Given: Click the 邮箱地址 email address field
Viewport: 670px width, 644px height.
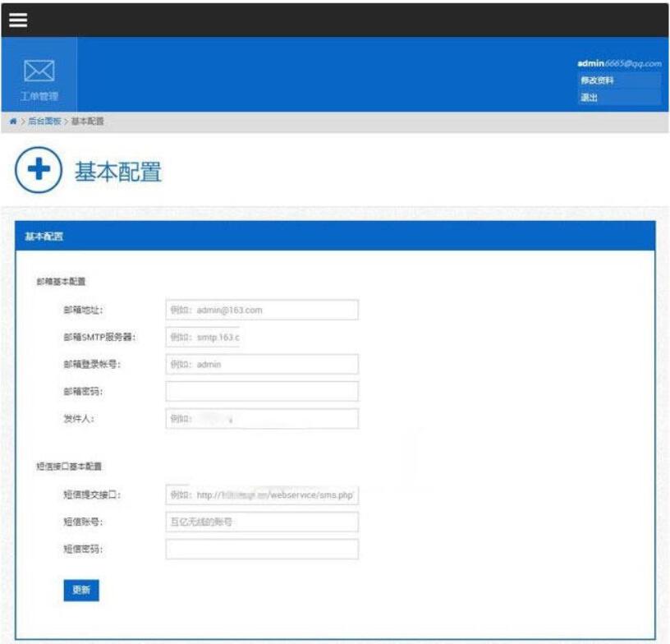Looking at the screenshot, I should click(263, 309).
